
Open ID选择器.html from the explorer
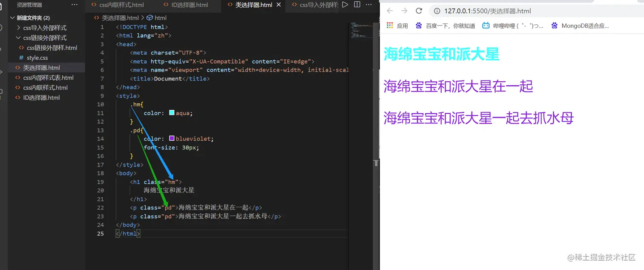coord(41,98)
